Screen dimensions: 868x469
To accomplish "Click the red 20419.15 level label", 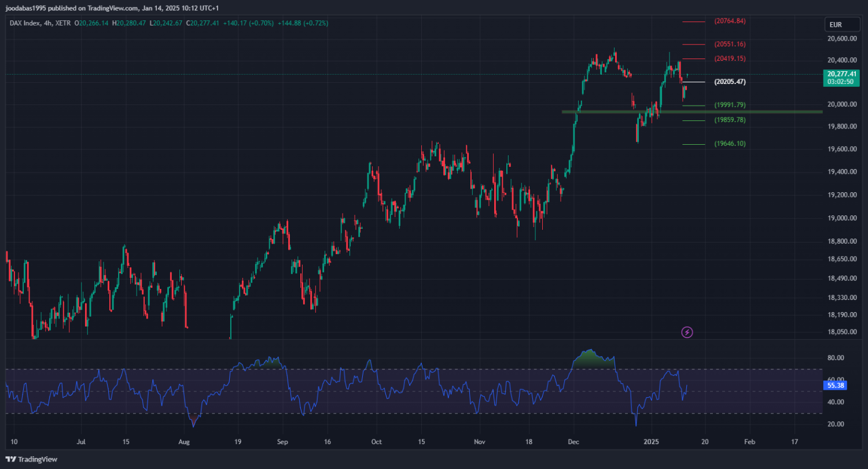I will coord(730,58).
